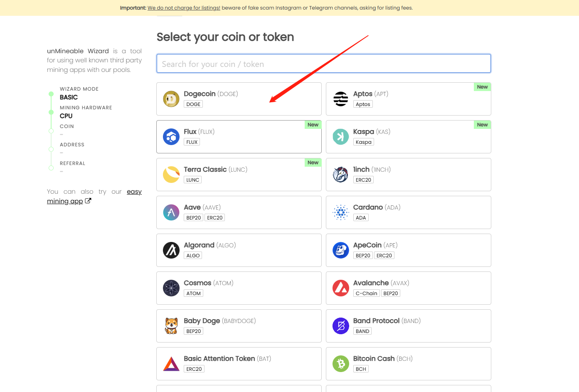Click the New badge on Kaspa card
The width and height of the screenshot is (579, 392).
point(483,125)
